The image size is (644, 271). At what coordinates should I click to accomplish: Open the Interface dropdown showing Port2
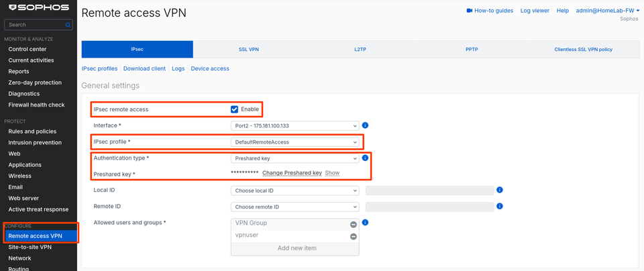[x=295, y=125]
